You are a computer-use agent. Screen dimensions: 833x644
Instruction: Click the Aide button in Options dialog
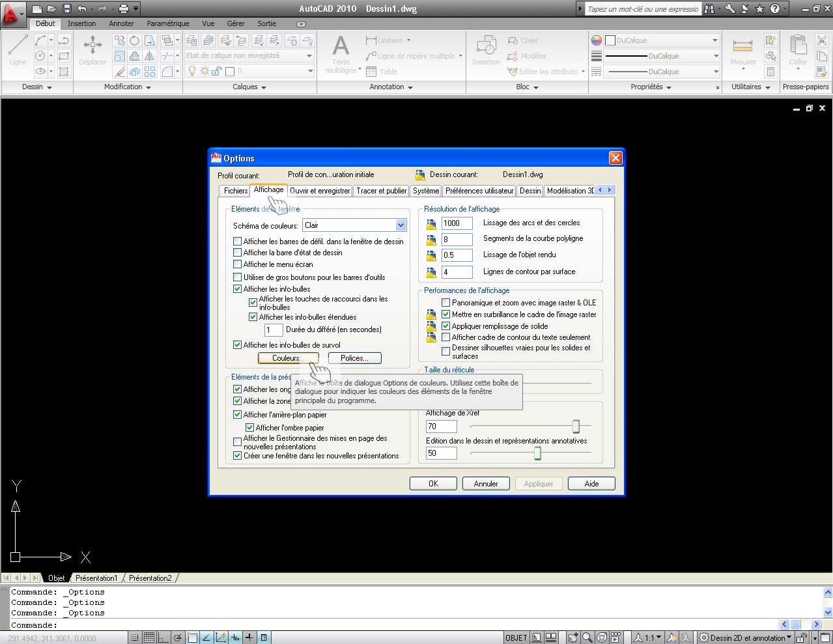coord(591,484)
